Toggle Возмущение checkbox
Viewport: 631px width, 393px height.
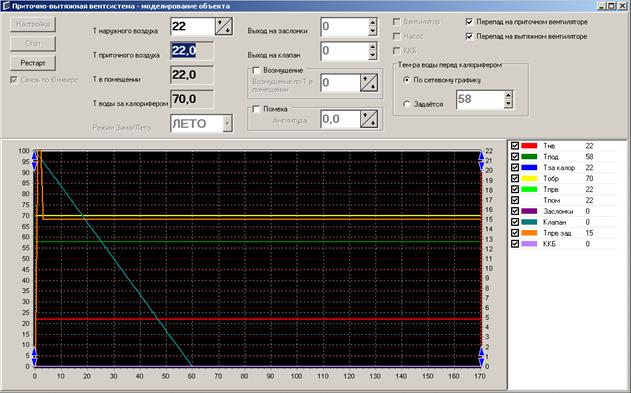256,71
